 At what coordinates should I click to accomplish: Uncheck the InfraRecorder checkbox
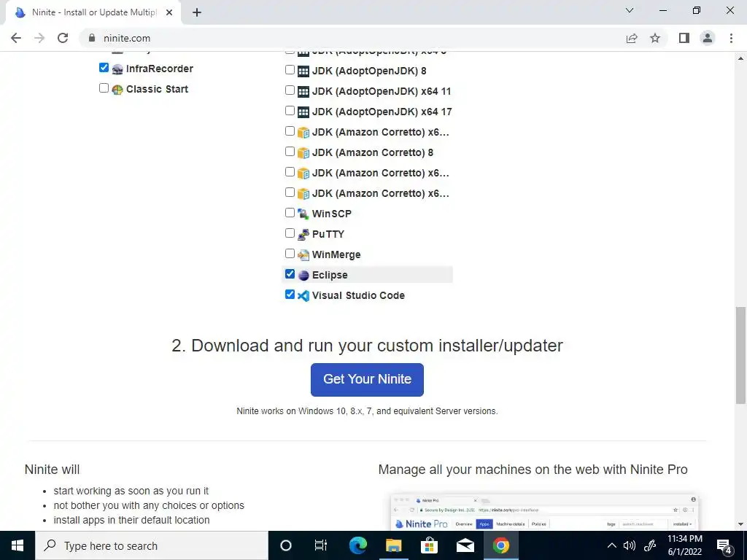(104, 68)
